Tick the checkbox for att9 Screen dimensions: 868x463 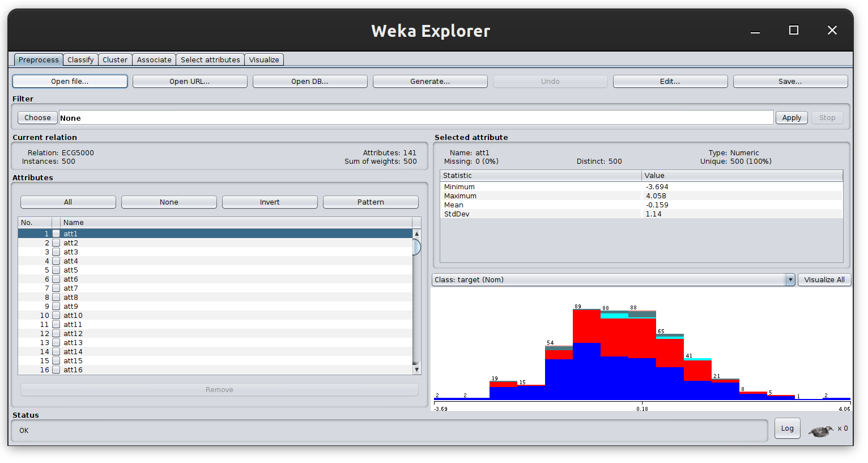pyautogui.click(x=56, y=306)
